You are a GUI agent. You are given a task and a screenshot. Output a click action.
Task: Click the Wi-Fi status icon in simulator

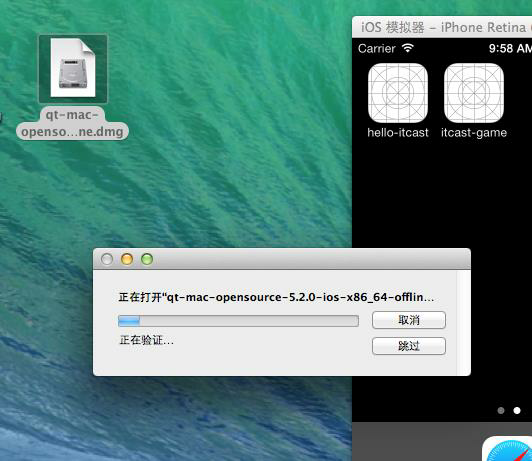[x=408, y=48]
